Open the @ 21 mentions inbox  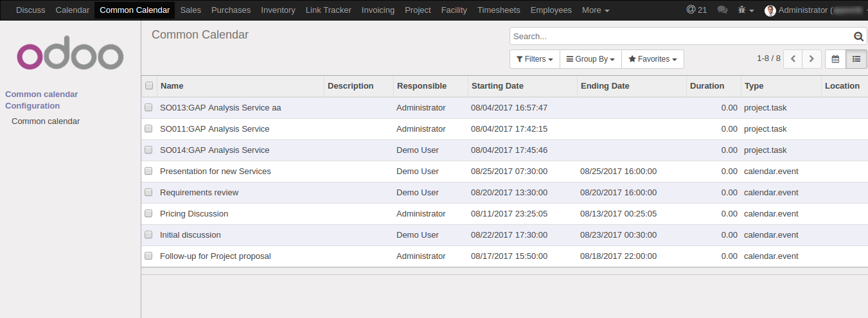(x=696, y=10)
